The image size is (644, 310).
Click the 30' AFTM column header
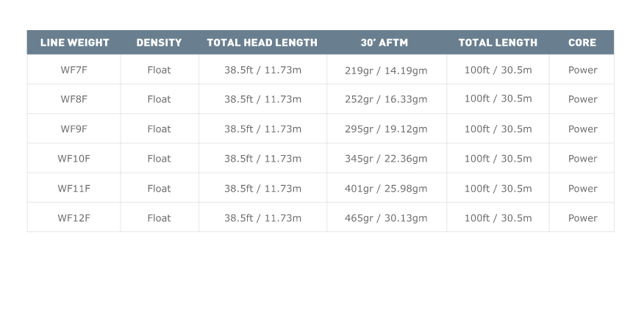coord(387,43)
